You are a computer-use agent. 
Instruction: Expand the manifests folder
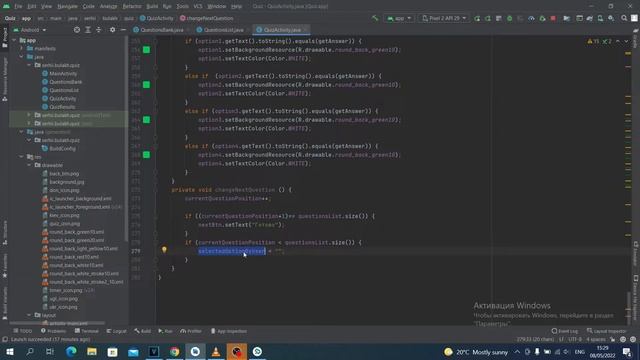click(22, 48)
